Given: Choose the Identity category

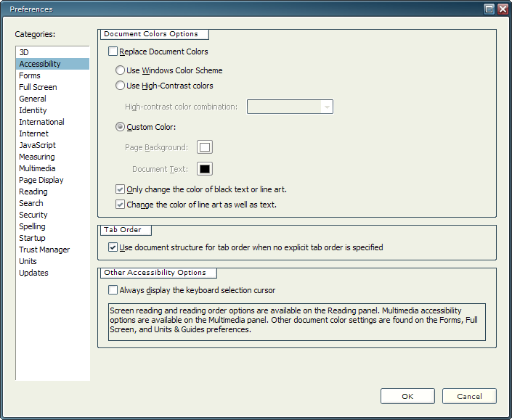Looking at the screenshot, I should 52,110.
